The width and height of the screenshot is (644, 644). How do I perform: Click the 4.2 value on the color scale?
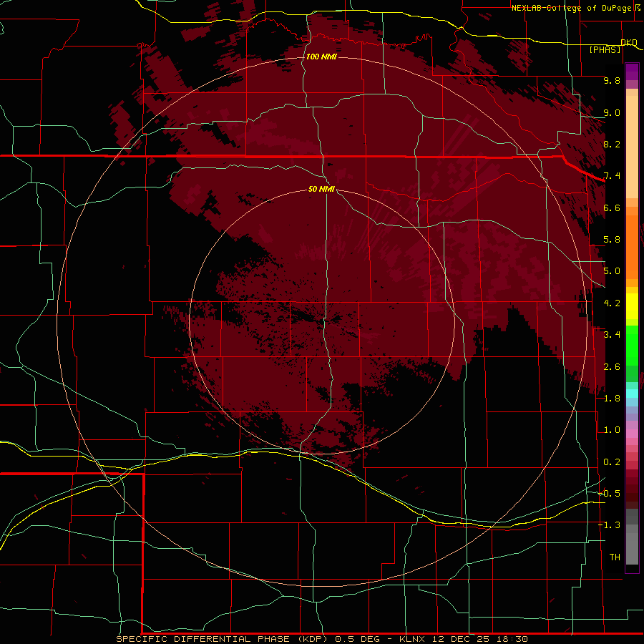tap(612, 303)
